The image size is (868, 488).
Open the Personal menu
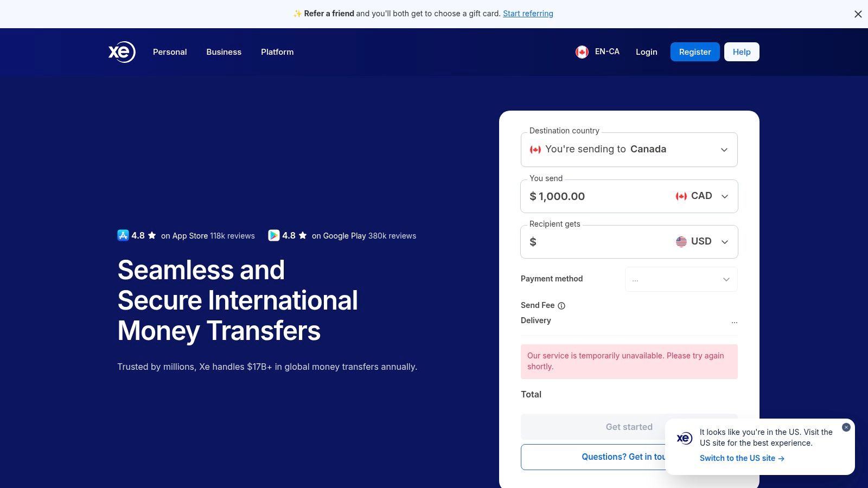coord(170,52)
